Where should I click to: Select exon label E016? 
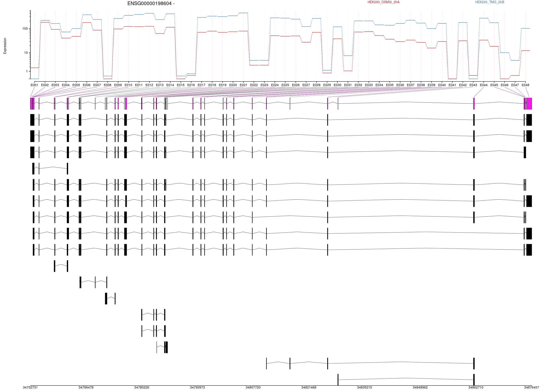click(x=191, y=85)
